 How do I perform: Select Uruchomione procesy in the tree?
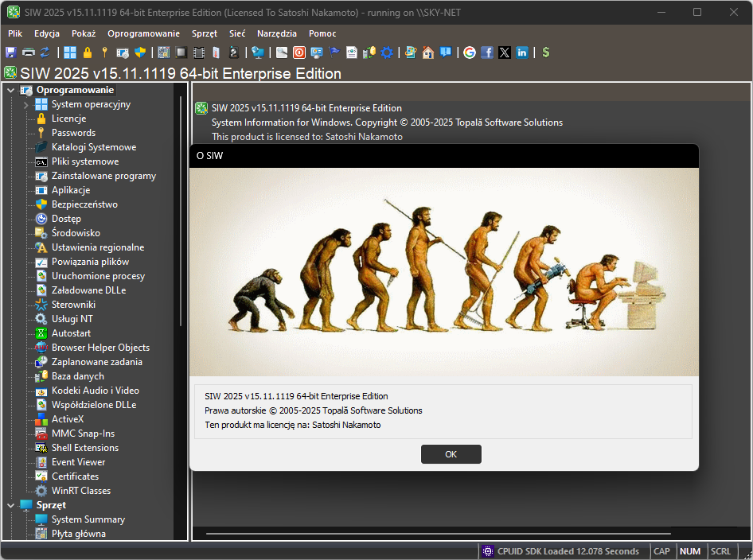pyautogui.click(x=98, y=276)
